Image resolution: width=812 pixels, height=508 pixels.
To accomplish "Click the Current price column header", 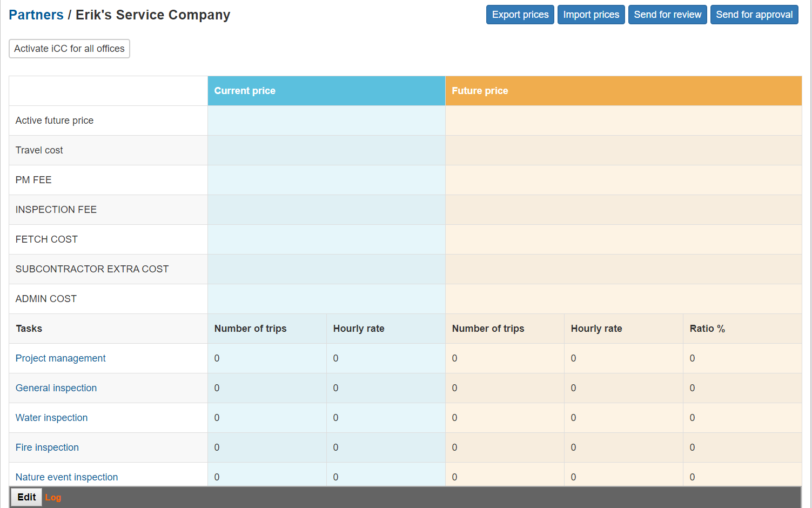I will 245,91.
